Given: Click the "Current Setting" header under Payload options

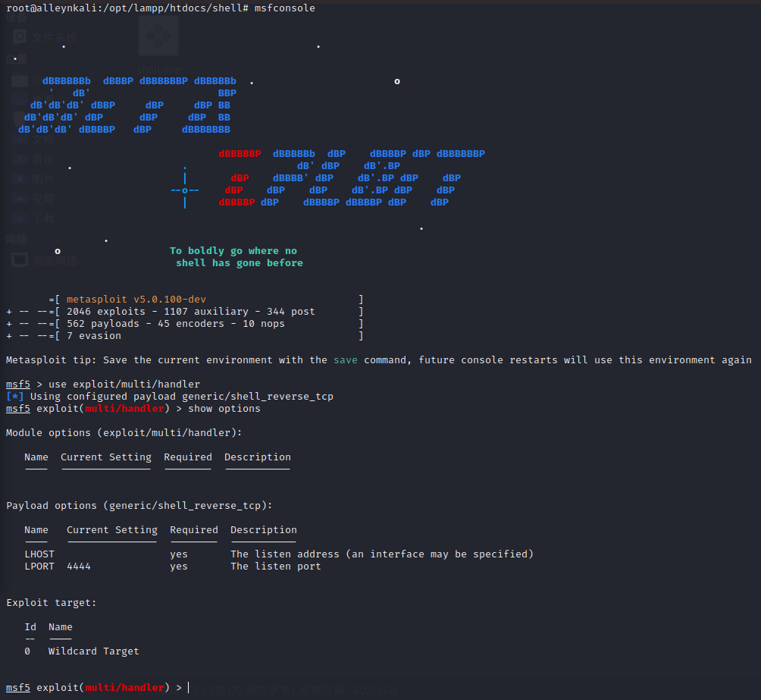Looking at the screenshot, I should [x=112, y=530].
